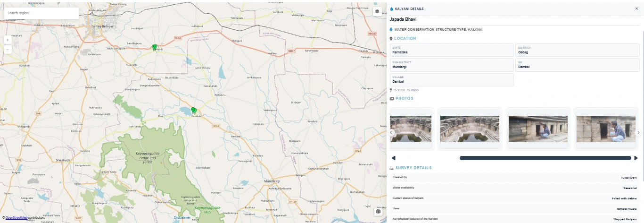Click in the Search region field

[41, 13]
